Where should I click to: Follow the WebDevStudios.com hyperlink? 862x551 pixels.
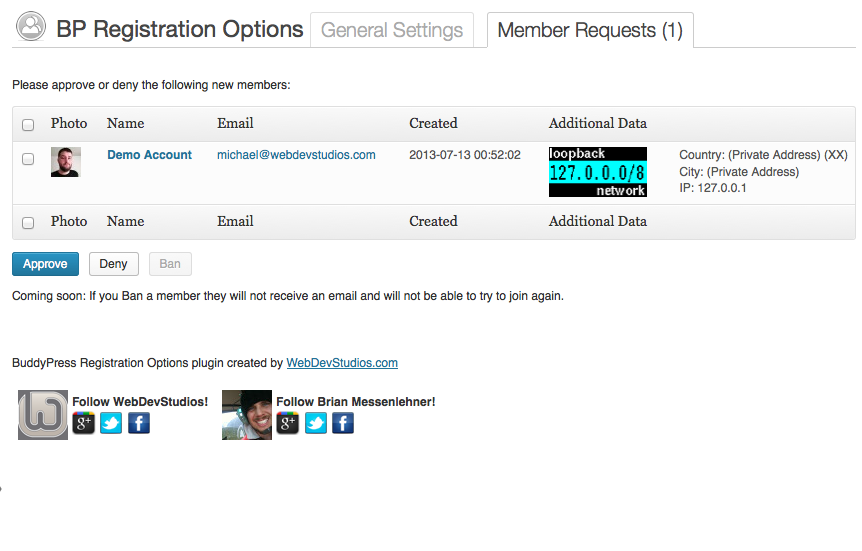point(342,363)
